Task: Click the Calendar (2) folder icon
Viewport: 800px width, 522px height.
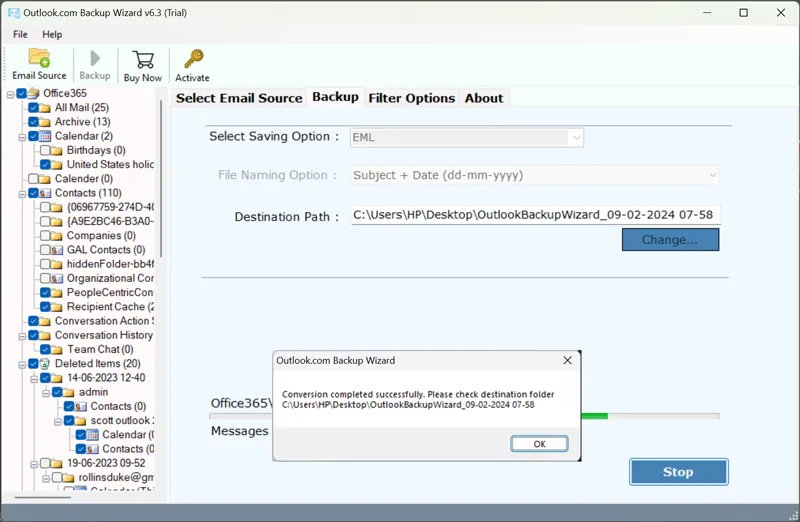Action: [x=46, y=136]
